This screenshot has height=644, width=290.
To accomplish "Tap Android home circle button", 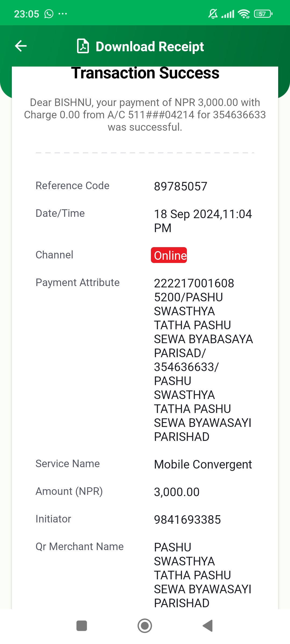I will coord(145,626).
